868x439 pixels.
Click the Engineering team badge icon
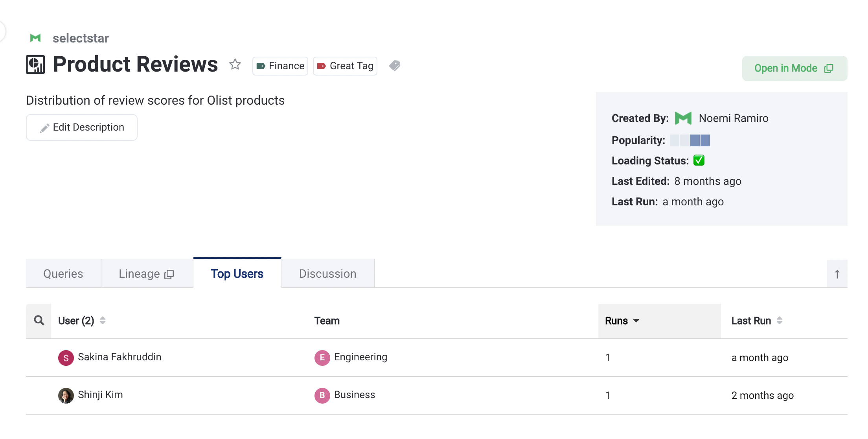[x=322, y=358]
